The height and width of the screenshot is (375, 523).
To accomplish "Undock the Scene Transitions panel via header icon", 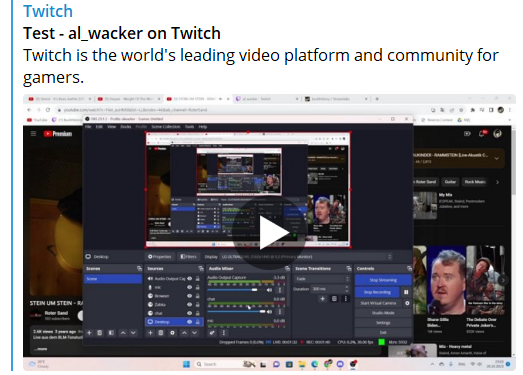I will pyautogui.click(x=349, y=269).
